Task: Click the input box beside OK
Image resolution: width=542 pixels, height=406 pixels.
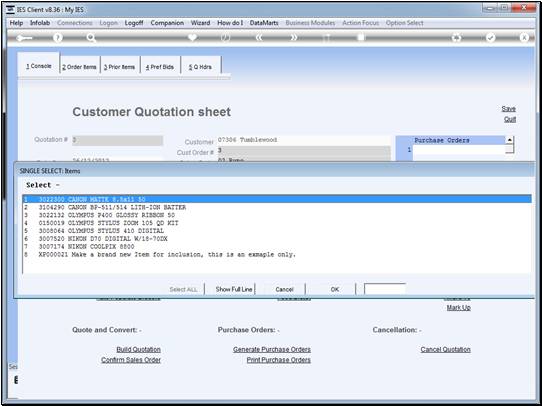Action: (x=385, y=289)
